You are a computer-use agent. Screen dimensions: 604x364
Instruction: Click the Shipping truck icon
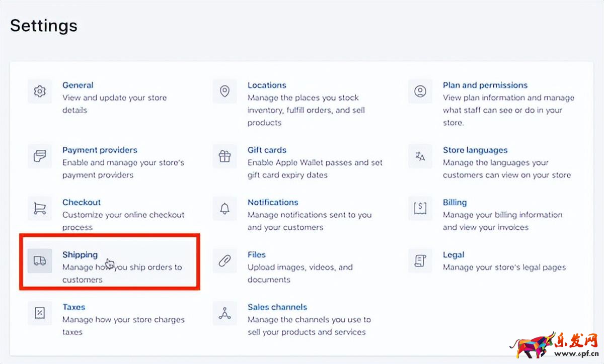click(40, 260)
